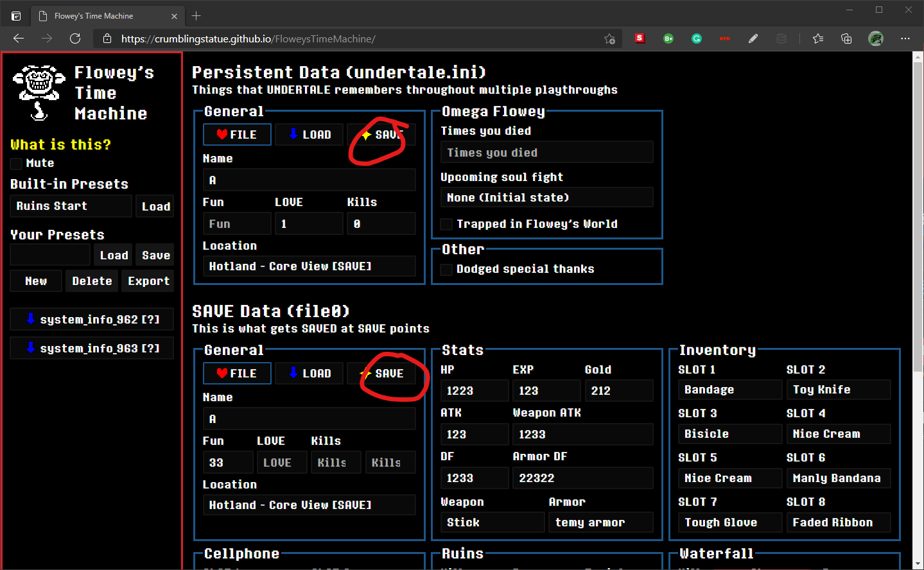Open SAVE Data Location dropdown
924x570 pixels.
(309, 505)
